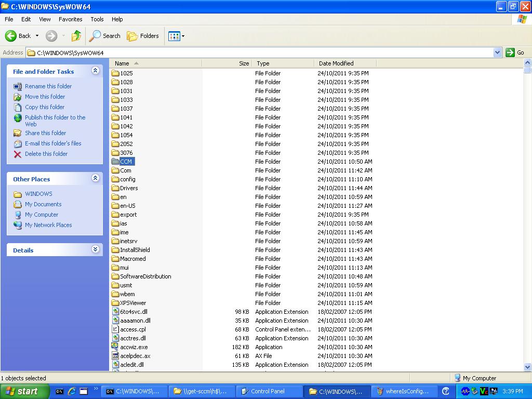Launch accwiz.exe from the file list

(133, 347)
